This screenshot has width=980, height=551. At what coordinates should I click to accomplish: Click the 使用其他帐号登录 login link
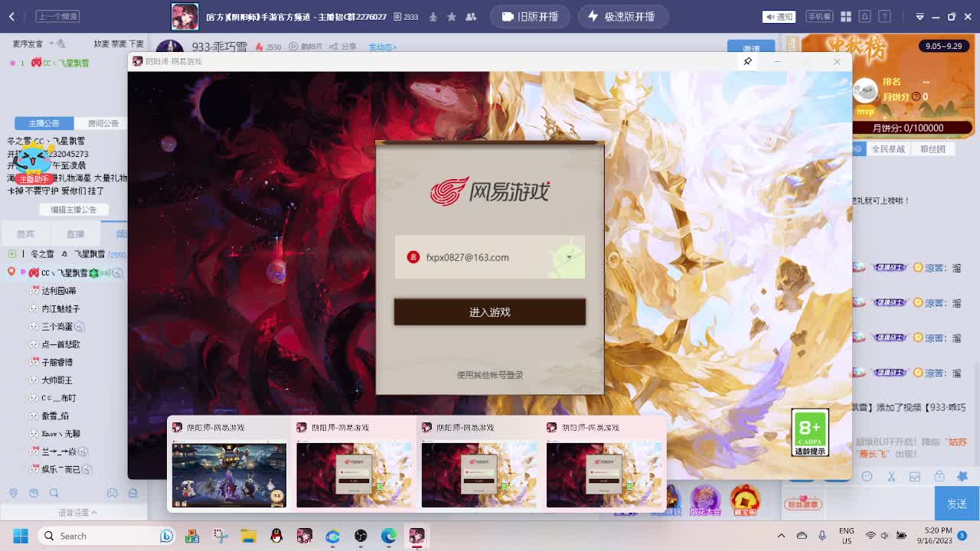489,376
